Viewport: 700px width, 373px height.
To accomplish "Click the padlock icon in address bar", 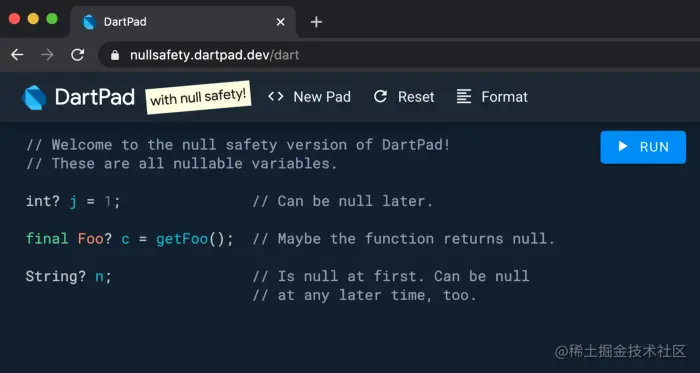I will tap(115, 55).
